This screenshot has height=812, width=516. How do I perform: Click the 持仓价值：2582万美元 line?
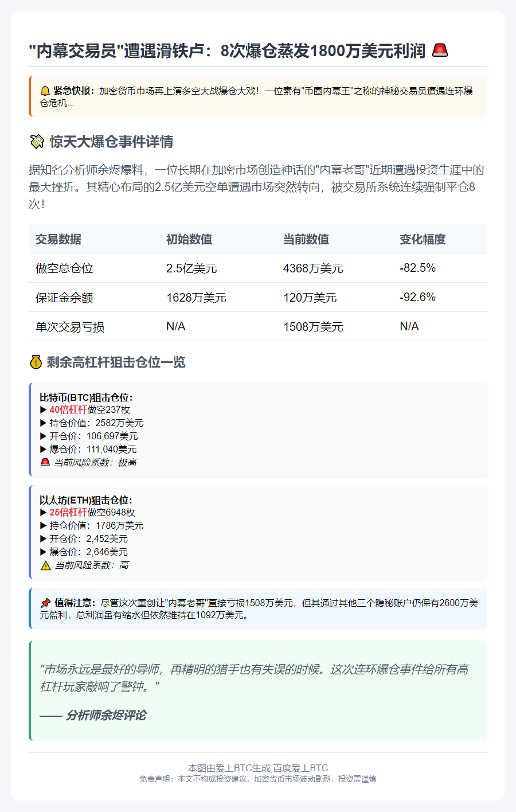point(92,423)
